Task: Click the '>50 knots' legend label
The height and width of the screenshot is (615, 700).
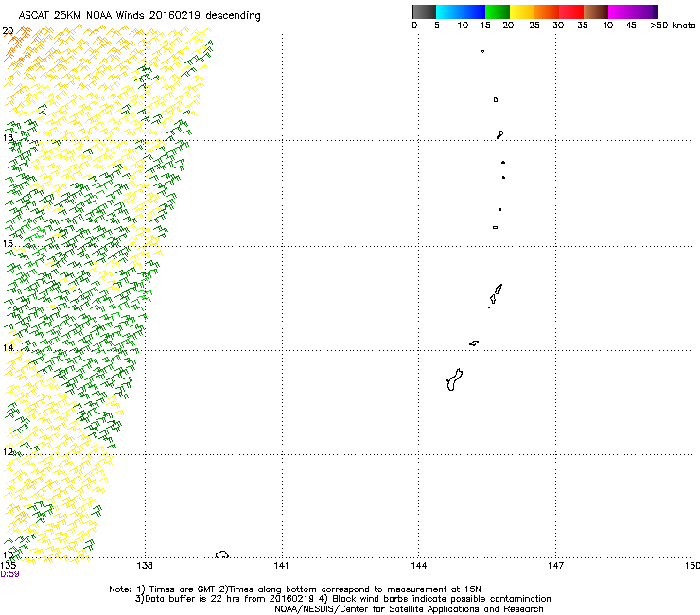Action: click(673, 26)
